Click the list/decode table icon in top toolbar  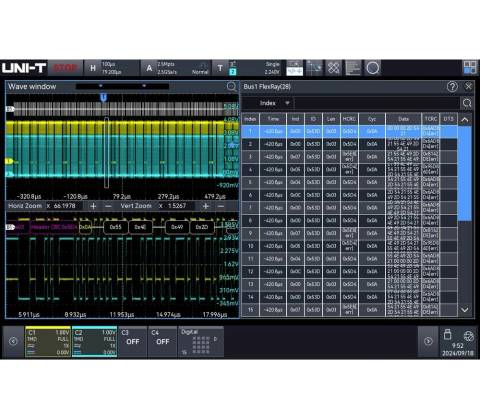(353, 68)
